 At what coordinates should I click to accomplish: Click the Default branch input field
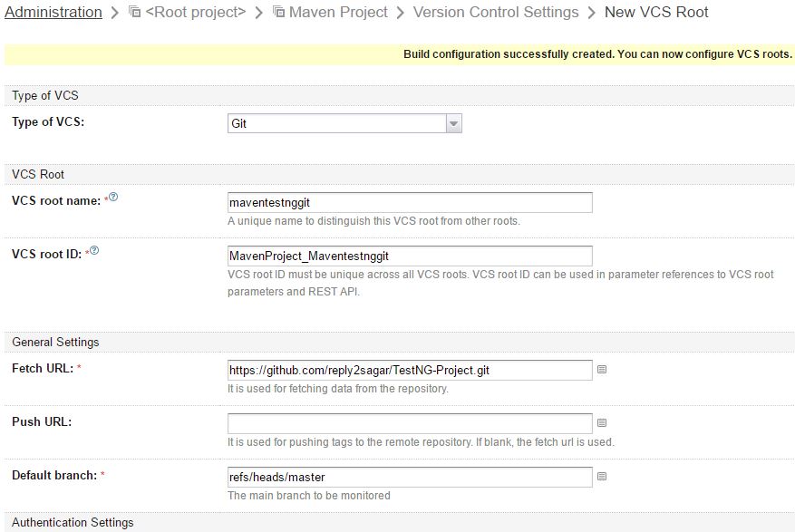tap(410, 478)
